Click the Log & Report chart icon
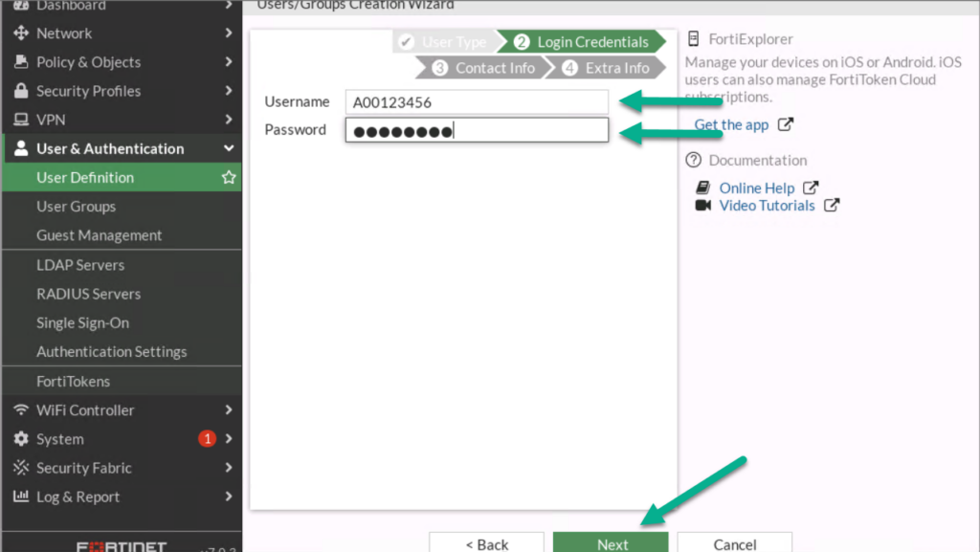The height and width of the screenshot is (552, 980). (x=22, y=497)
